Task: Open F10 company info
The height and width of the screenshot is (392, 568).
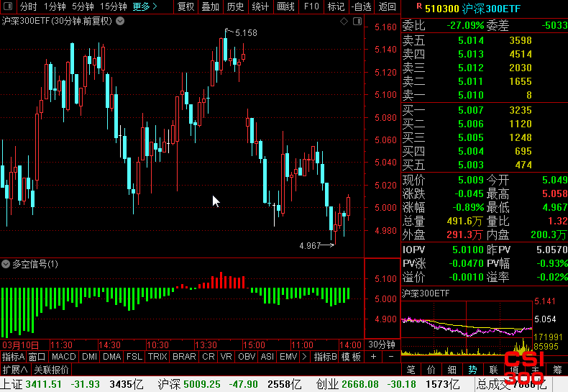Action: coord(311,6)
